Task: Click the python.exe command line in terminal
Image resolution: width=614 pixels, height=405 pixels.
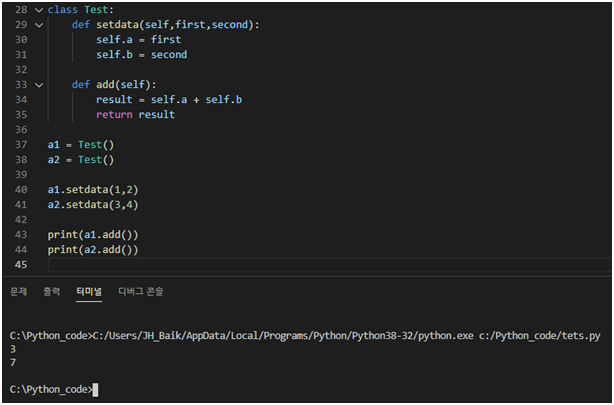Action: pyautogui.click(x=305, y=336)
